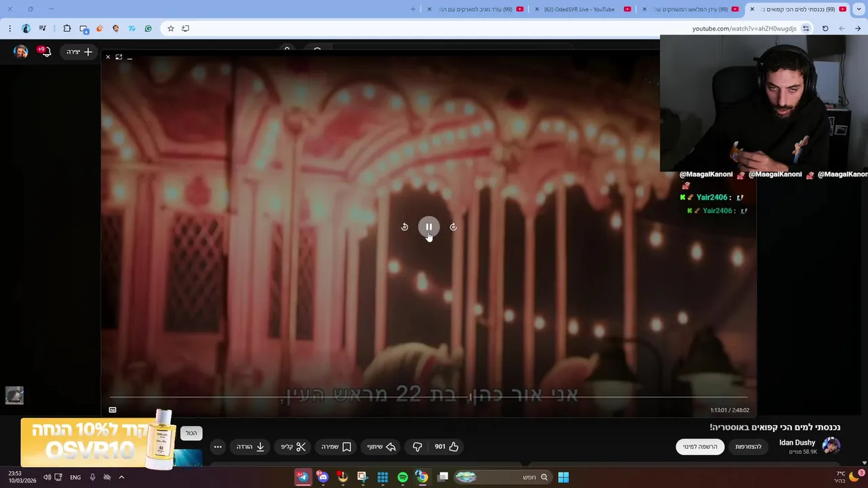
Task: Open the Chrome profile avatar
Action: point(26,28)
